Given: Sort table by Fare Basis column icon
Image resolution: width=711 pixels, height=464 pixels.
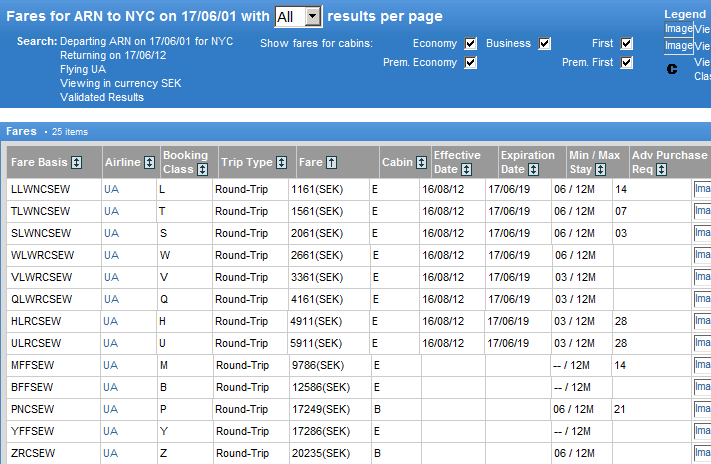Looking at the screenshot, I should pyautogui.click(x=77, y=163).
